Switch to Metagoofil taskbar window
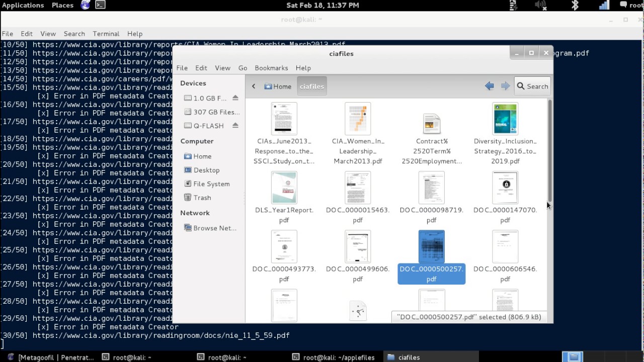Viewport: 644px width, 362px height. click(x=51, y=357)
